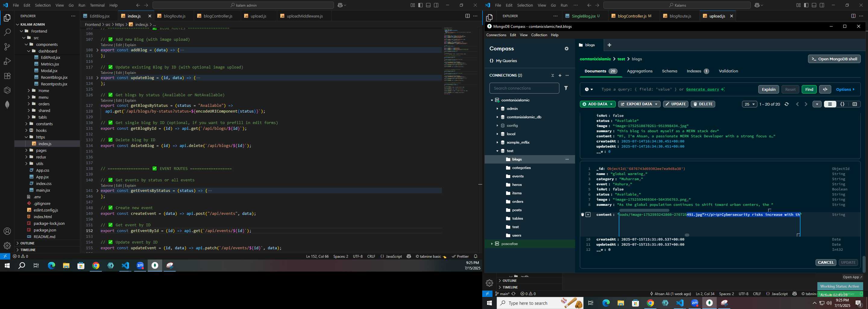Click the trash icon beside content field
This screenshot has width=868, height=309.
pos(582,215)
